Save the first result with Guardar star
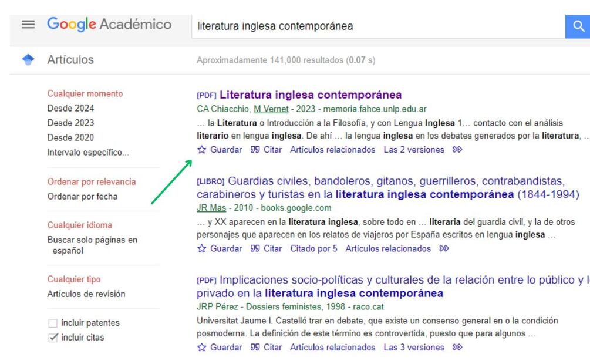This screenshot has height=364, width=590. tap(220, 150)
